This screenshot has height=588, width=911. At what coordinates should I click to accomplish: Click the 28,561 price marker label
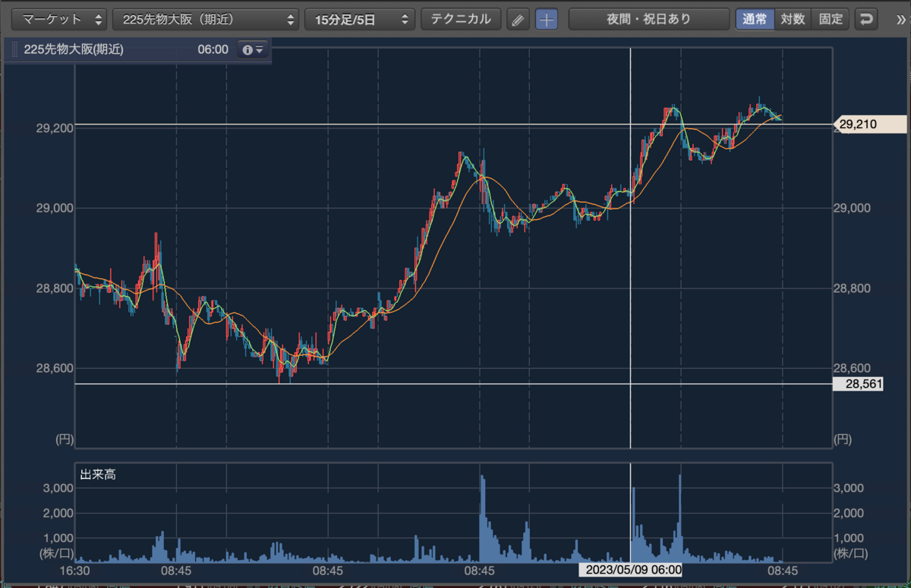tap(858, 384)
